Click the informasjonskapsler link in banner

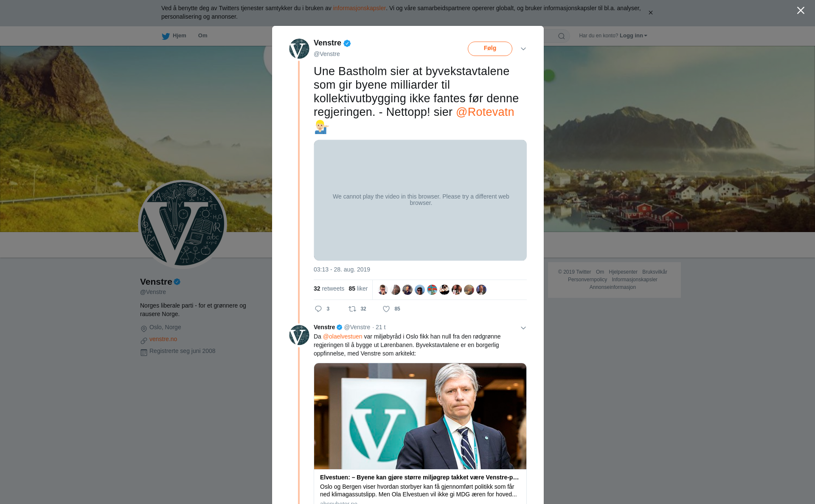pyautogui.click(x=359, y=8)
